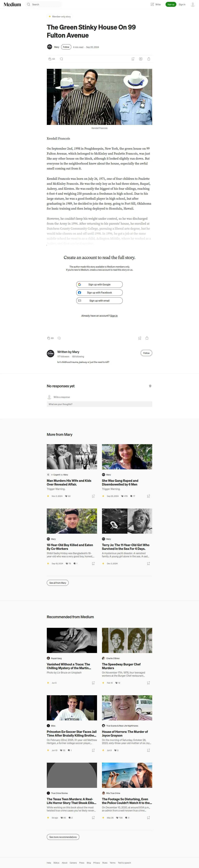Follow Mary using the button near the byline
This screenshot has height=868, width=199.
66,47
